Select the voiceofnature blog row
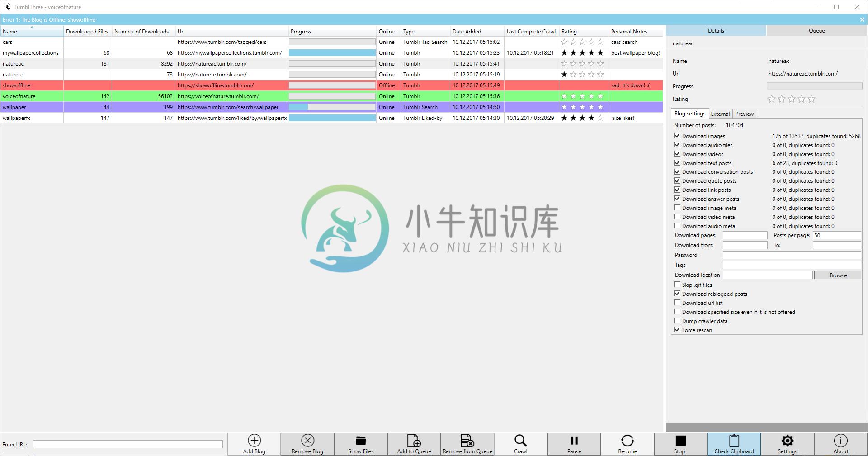 [331, 96]
